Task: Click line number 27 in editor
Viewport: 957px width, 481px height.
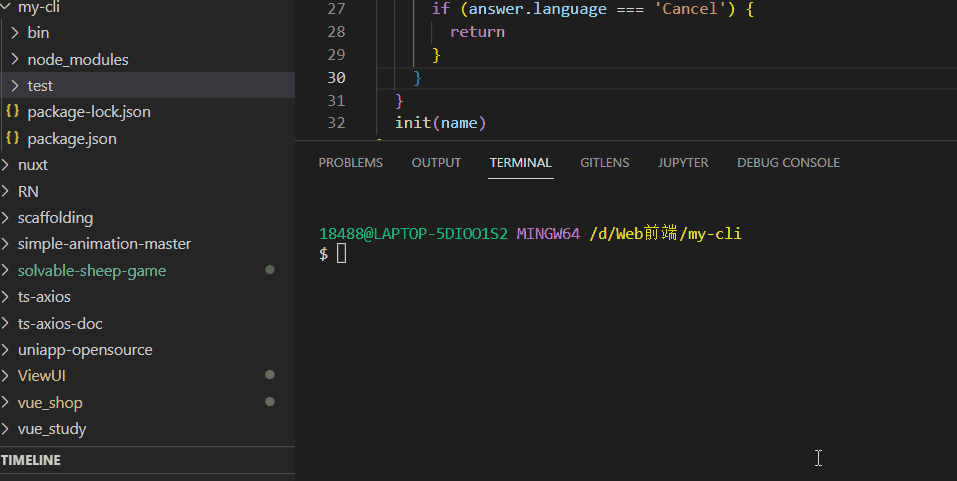Action: (x=336, y=9)
